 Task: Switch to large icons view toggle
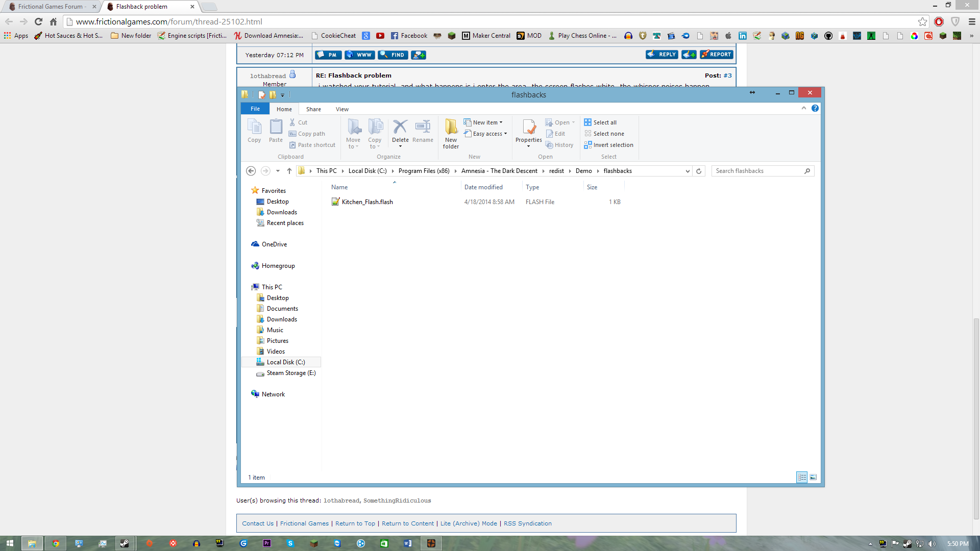pyautogui.click(x=813, y=478)
